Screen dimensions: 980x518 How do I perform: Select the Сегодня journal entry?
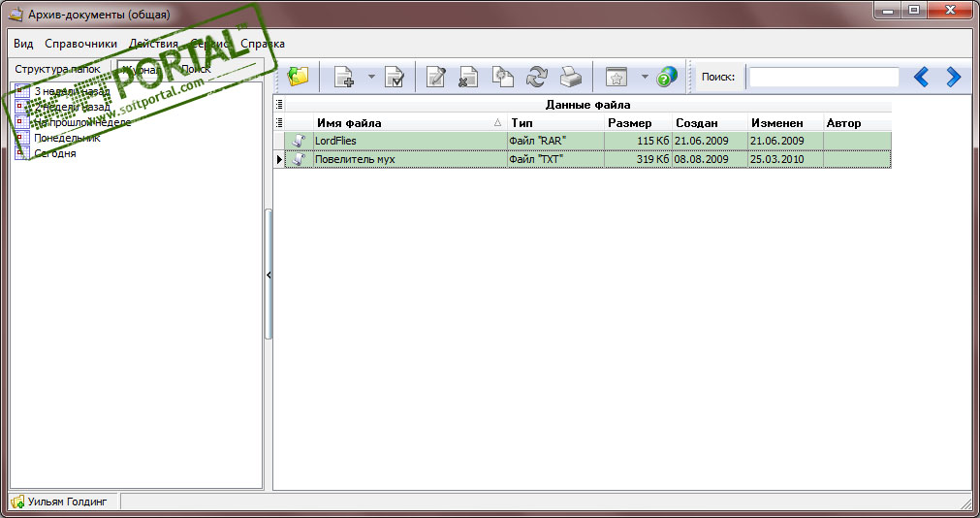55,153
